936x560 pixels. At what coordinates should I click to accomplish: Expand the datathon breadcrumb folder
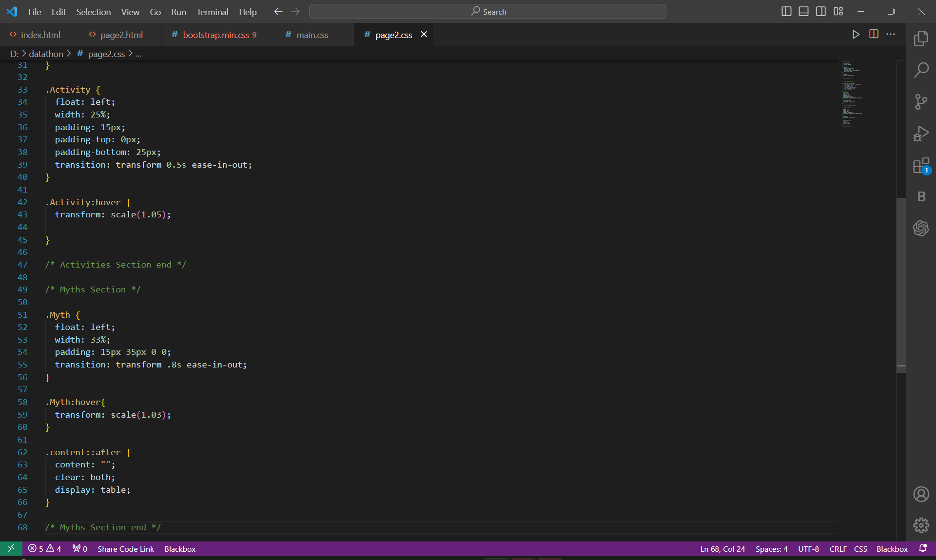coord(46,54)
